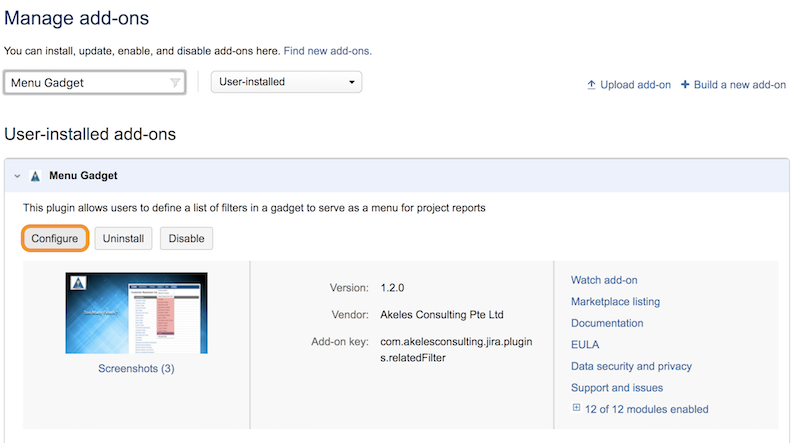
Task: Open Data security and privacy link
Action: 631,366
